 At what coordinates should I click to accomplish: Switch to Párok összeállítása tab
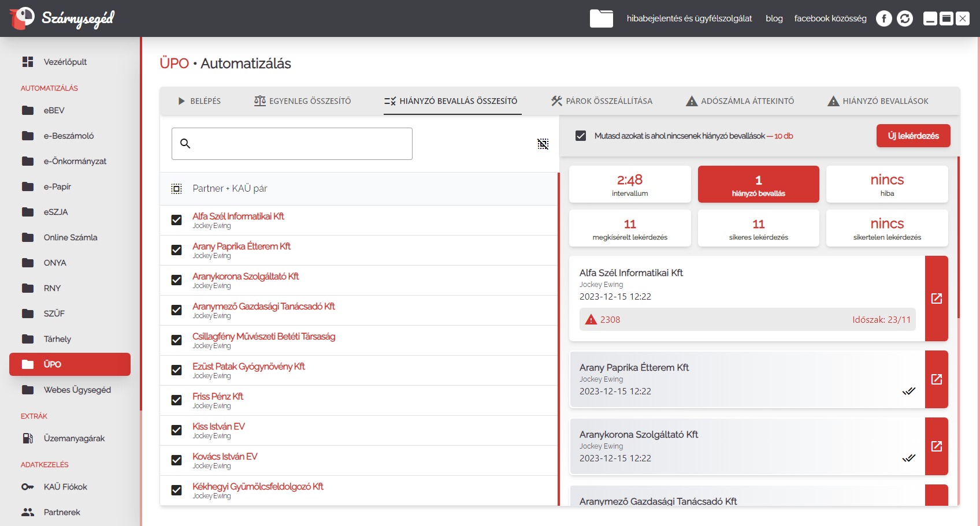[x=602, y=101]
